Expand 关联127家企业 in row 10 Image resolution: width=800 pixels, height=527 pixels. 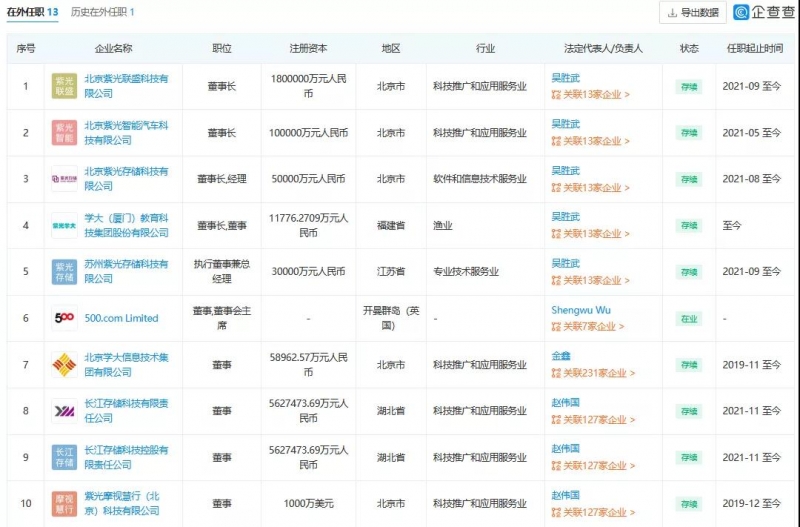coord(593,512)
